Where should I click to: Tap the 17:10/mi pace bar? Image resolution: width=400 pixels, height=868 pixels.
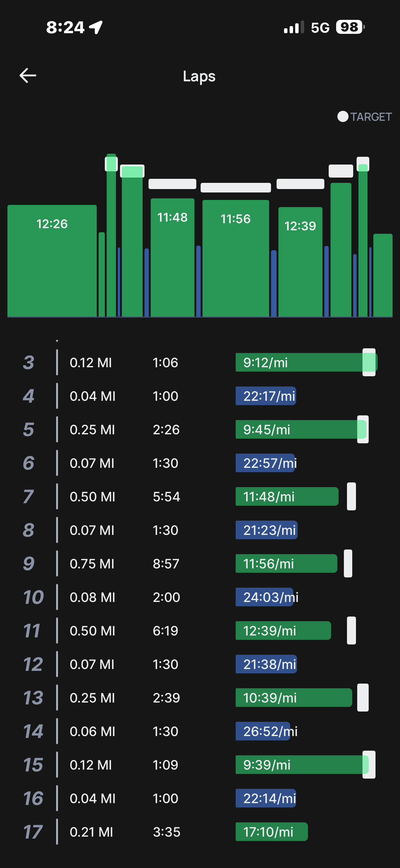[271, 832]
